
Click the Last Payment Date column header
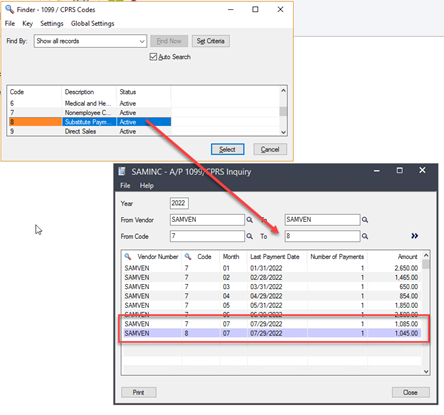point(277,257)
